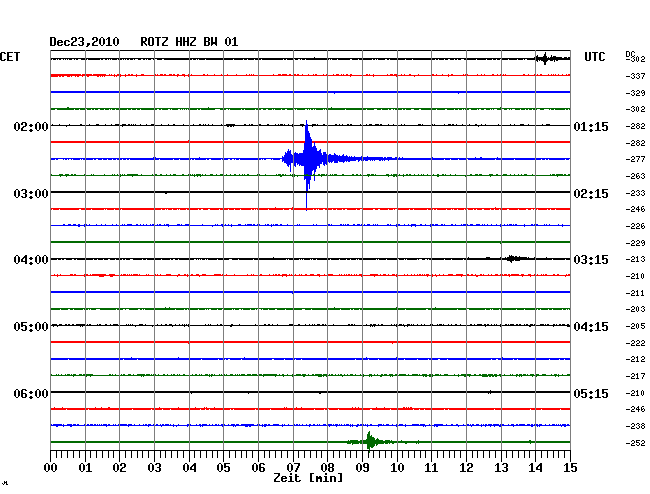The height and width of the screenshot is (494, 650).
Task: Select the 05:00 CET time label
Action: tap(31, 327)
